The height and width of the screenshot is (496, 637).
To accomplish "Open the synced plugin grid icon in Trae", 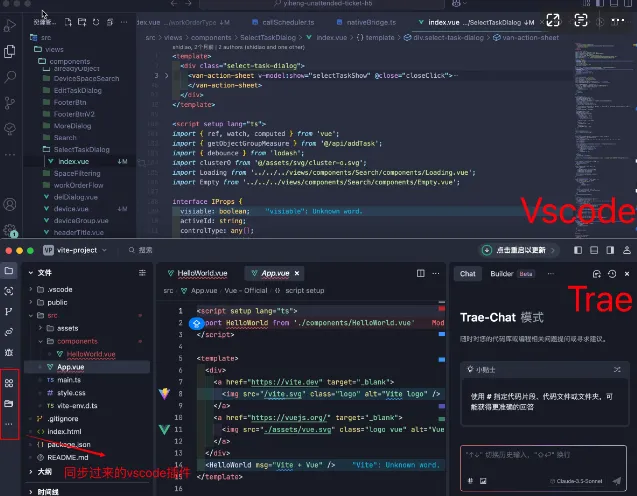I will pyautogui.click(x=9, y=383).
